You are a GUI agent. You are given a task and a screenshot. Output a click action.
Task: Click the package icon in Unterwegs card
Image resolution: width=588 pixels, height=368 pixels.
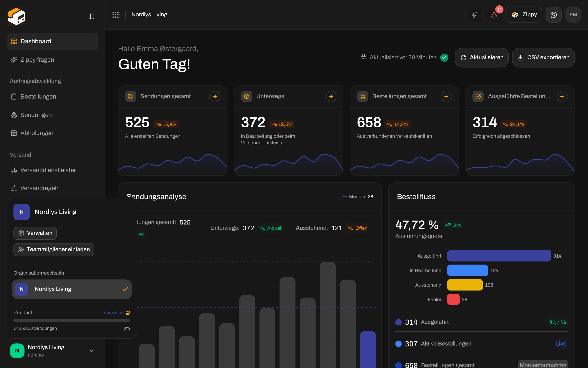coord(247,97)
